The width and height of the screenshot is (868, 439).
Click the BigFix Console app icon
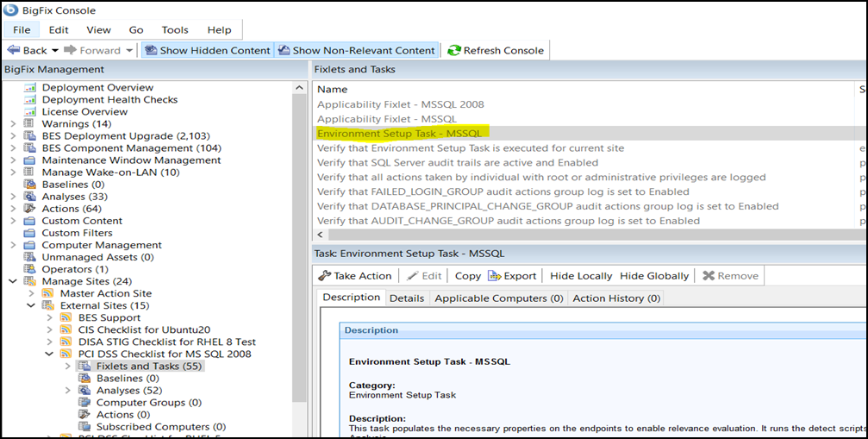[x=10, y=10]
